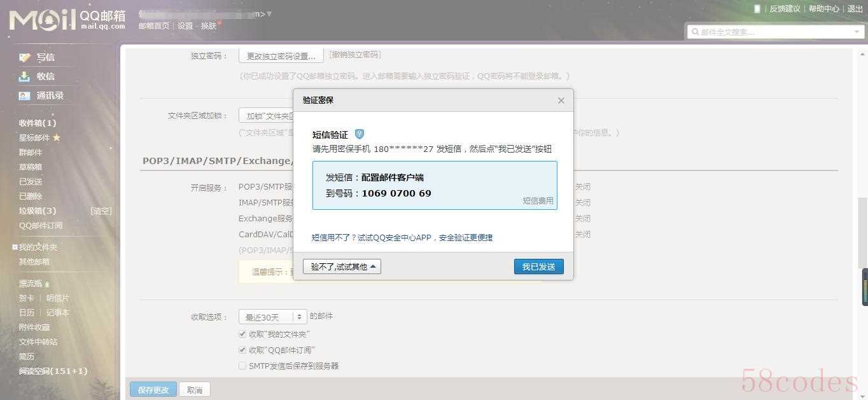Go to 邮箱首页 in the top navigation

[x=154, y=26]
